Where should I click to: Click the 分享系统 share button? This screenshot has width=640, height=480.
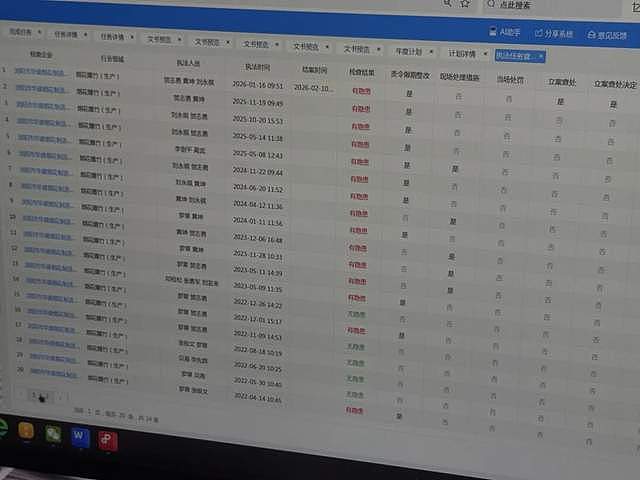(554, 33)
